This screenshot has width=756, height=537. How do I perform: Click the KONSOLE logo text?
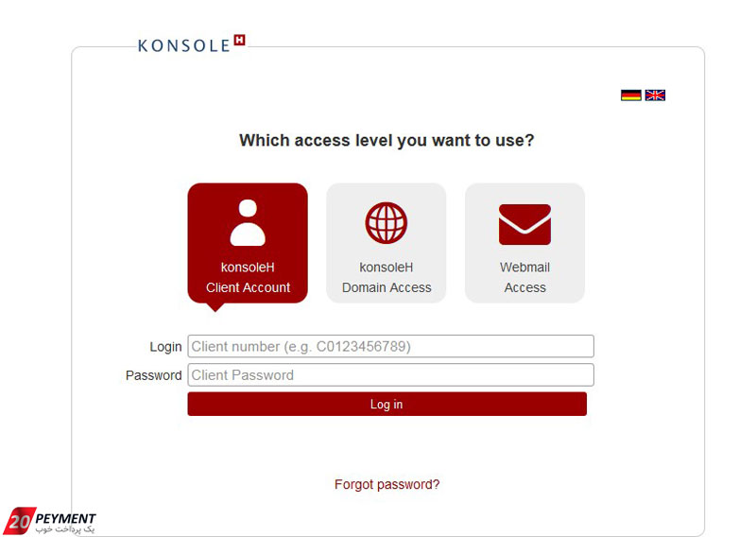coord(183,45)
